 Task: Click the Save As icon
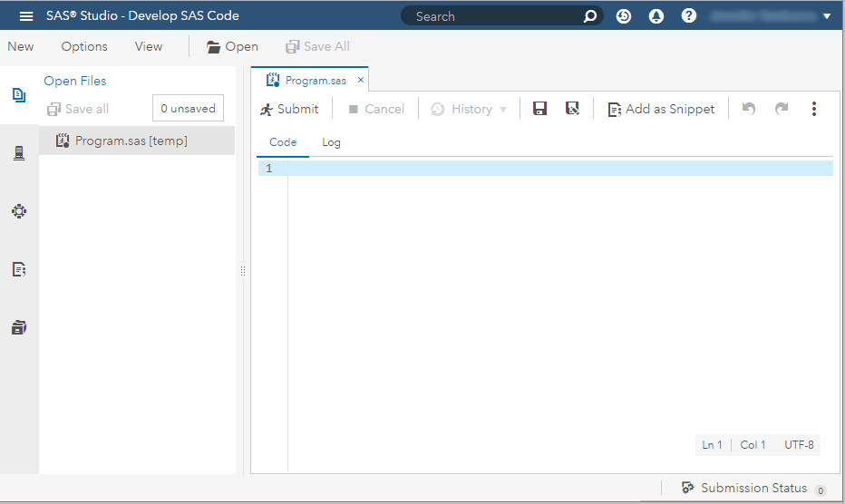572,109
